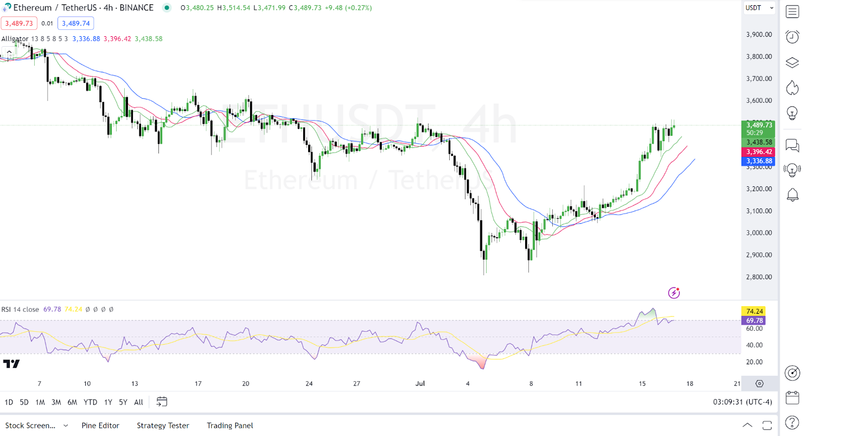
Task: Select the 1Y time range
Action: coord(108,402)
